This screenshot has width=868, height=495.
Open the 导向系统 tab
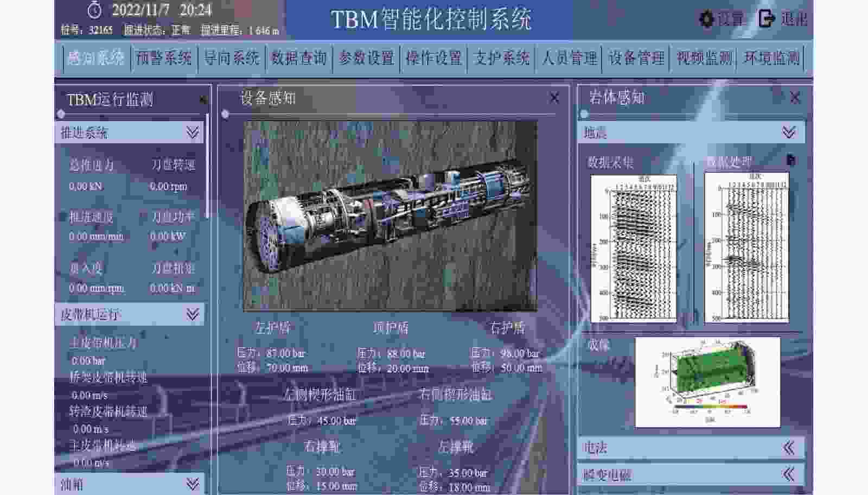point(231,58)
